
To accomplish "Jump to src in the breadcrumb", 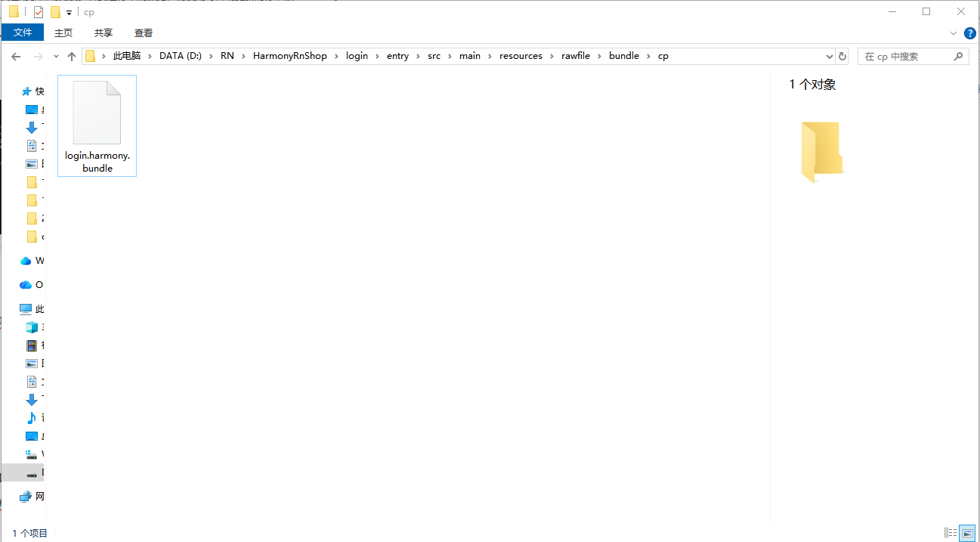I will [434, 56].
